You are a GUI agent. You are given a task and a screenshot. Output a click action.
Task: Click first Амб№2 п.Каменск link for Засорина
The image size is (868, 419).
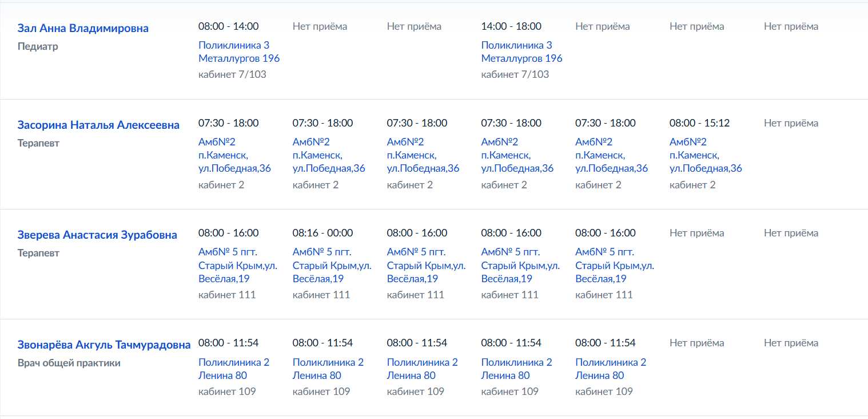(234, 155)
